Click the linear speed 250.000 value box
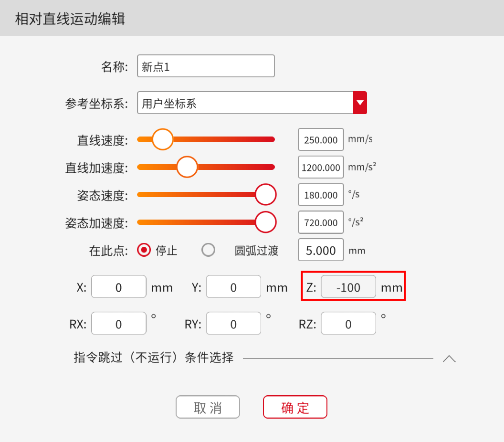Image resolution: width=504 pixels, height=442 pixels. pos(321,140)
